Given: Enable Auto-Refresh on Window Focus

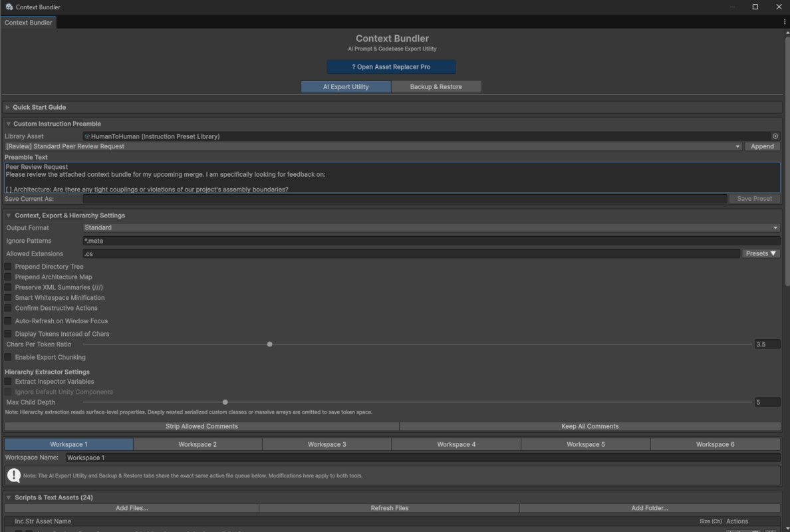Looking at the screenshot, I should point(8,321).
